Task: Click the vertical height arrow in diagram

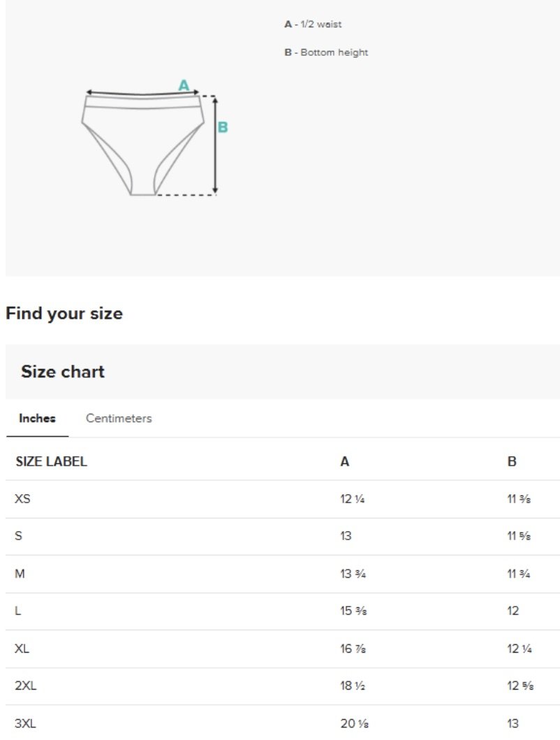Action: pyautogui.click(x=215, y=145)
